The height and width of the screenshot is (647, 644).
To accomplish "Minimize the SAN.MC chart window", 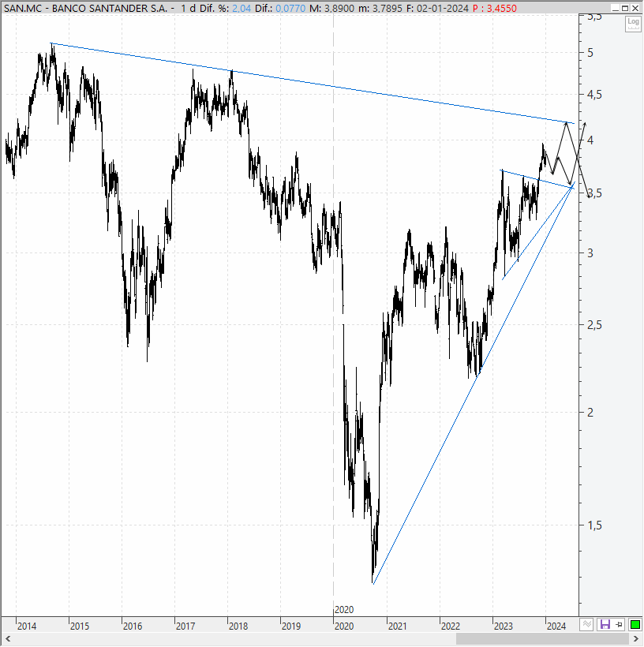I will pos(616,8).
